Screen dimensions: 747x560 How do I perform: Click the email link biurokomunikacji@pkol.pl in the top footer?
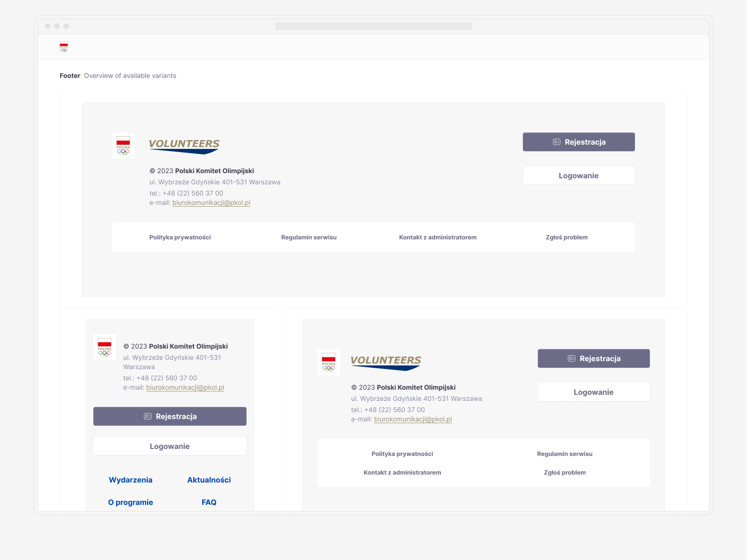211,203
